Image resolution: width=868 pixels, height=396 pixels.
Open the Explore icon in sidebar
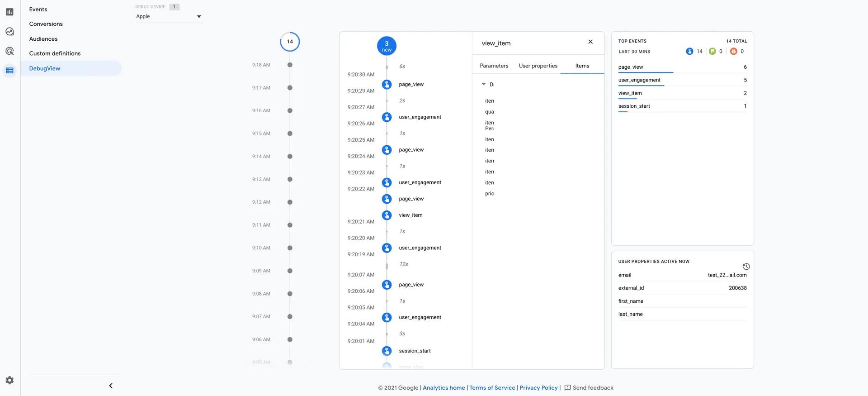pos(9,32)
